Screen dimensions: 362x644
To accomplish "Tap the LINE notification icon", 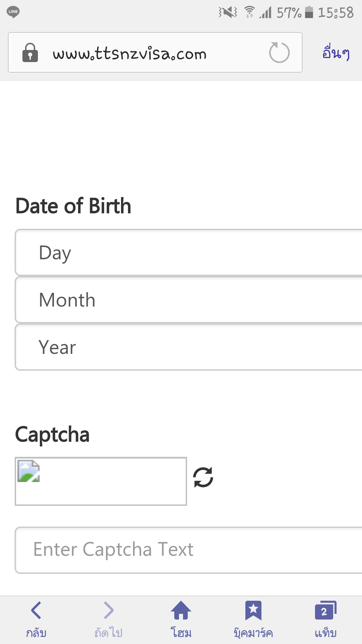I will pos(13,12).
